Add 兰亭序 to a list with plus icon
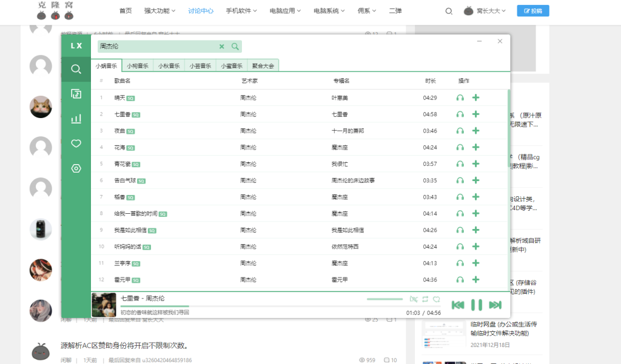621x364 pixels. [475, 263]
